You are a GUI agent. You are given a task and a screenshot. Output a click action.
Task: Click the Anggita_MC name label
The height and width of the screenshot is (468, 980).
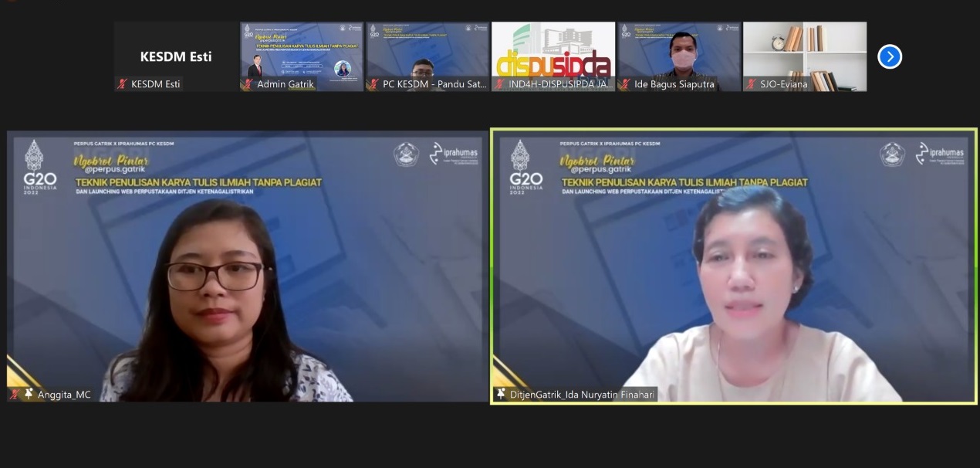coord(64,395)
